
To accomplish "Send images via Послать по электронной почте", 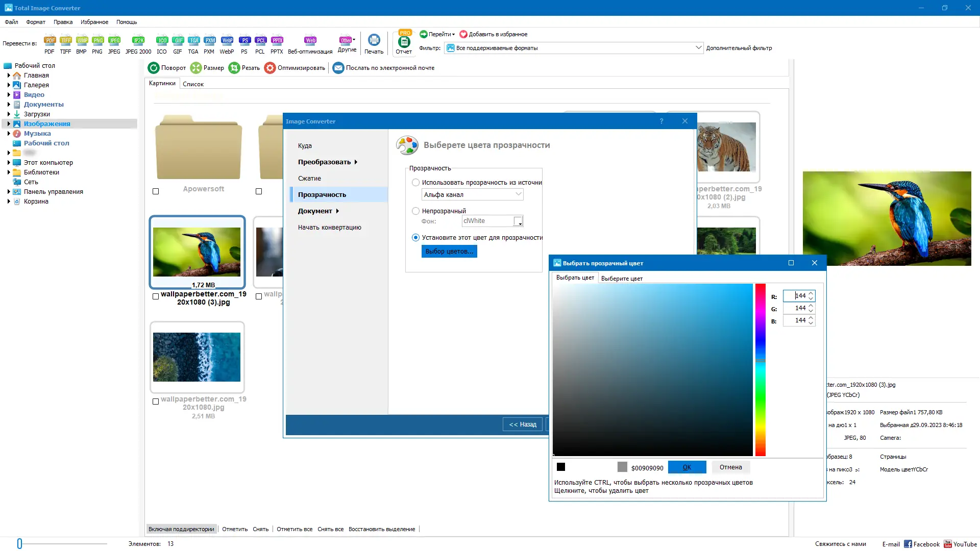I will [383, 67].
